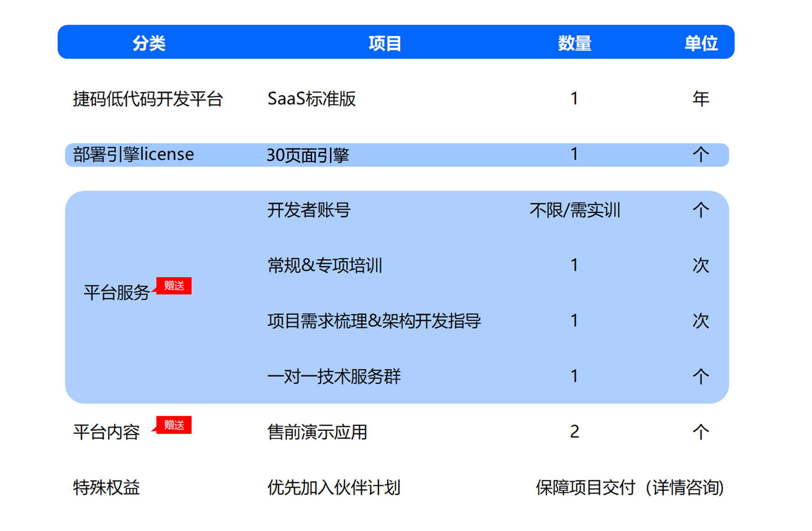Click 保障项目交付 (详情咨询) text
Viewport: 812px width, 531px height.
pyautogui.click(x=630, y=487)
